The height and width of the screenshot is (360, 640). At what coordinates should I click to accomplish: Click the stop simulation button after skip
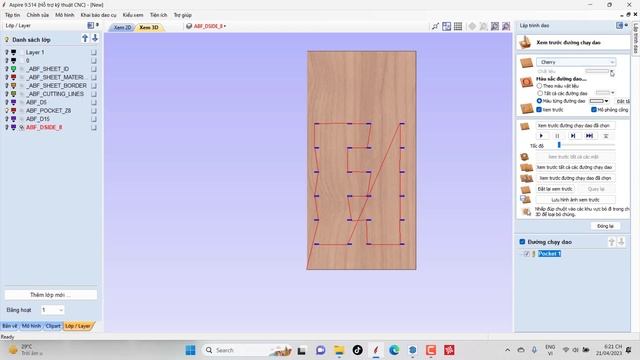(x=606, y=136)
